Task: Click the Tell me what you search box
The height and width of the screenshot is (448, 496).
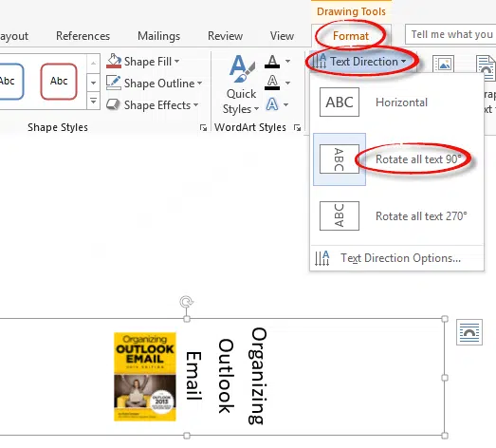Action: pyautogui.click(x=450, y=34)
